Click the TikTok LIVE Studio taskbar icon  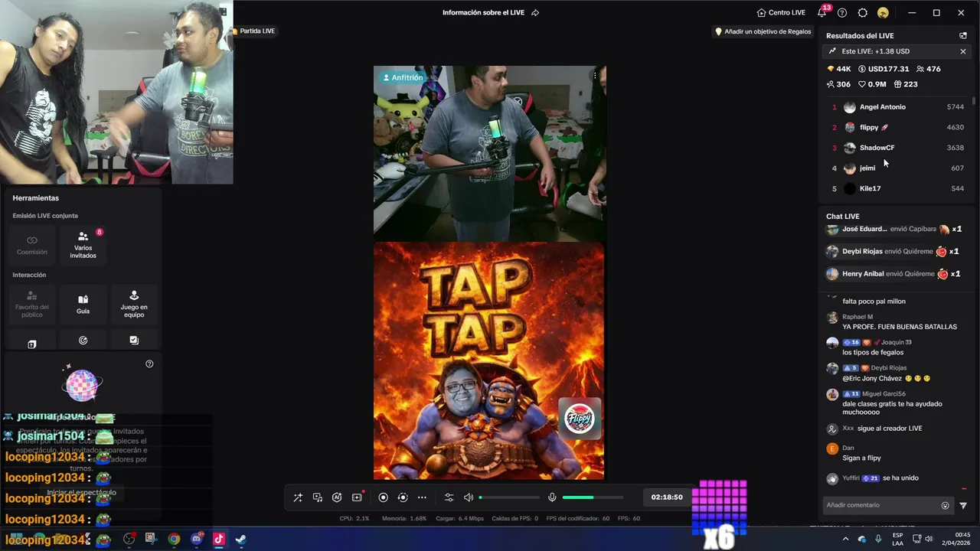click(219, 539)
